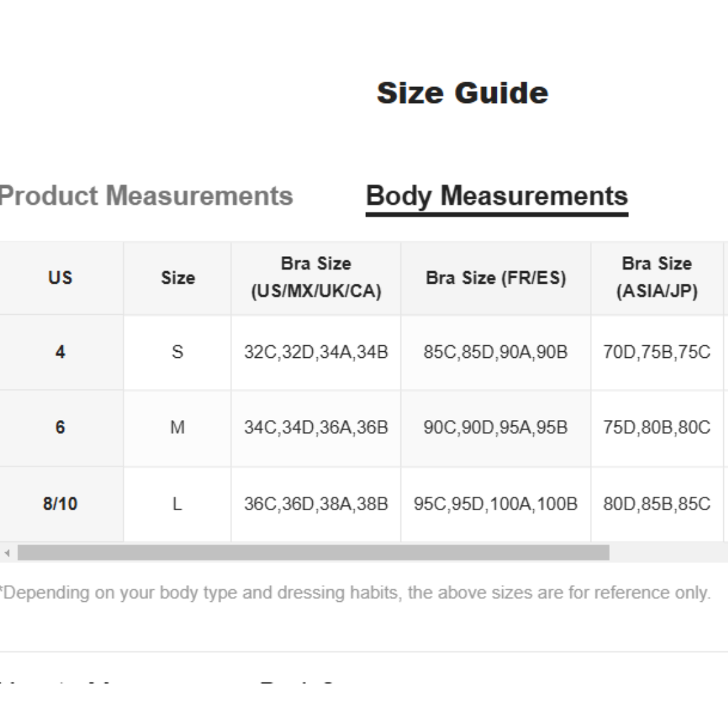Click the 32C,32D,34A,34B bra size cell
Viewport: 728px width, 728px height.
click(x=316, y=352)
